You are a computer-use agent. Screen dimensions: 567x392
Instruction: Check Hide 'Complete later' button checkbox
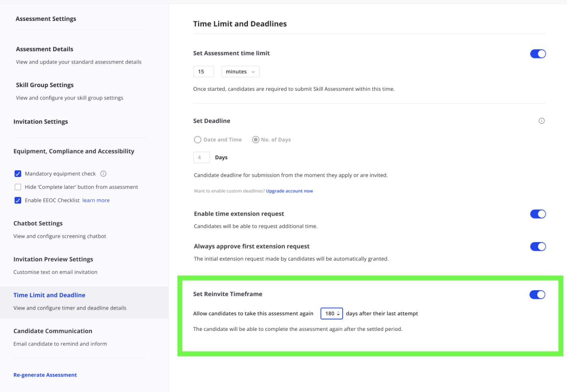click(x=18, y=187)
